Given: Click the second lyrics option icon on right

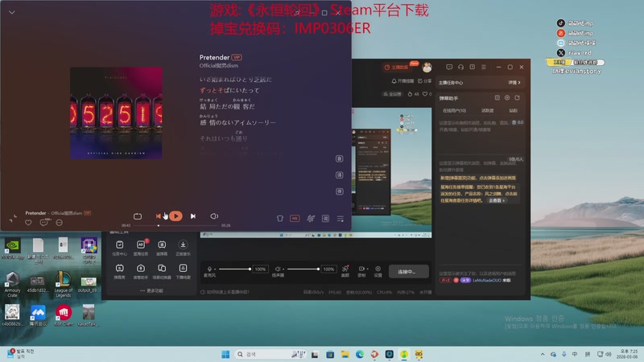Looking at the screenshot, I should coord(339,175).
